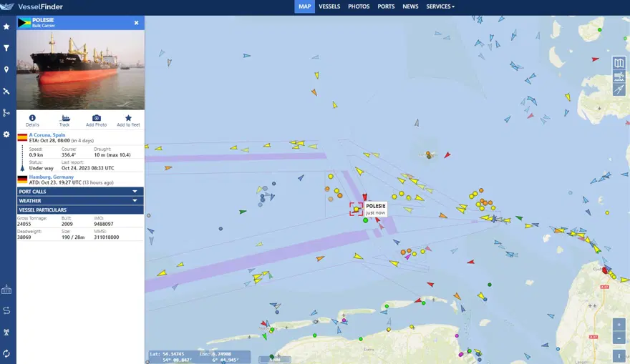The height and width of the screenshot is (364, 630).
Task: Expand the WEATHER section
Action: coord(80,201)
